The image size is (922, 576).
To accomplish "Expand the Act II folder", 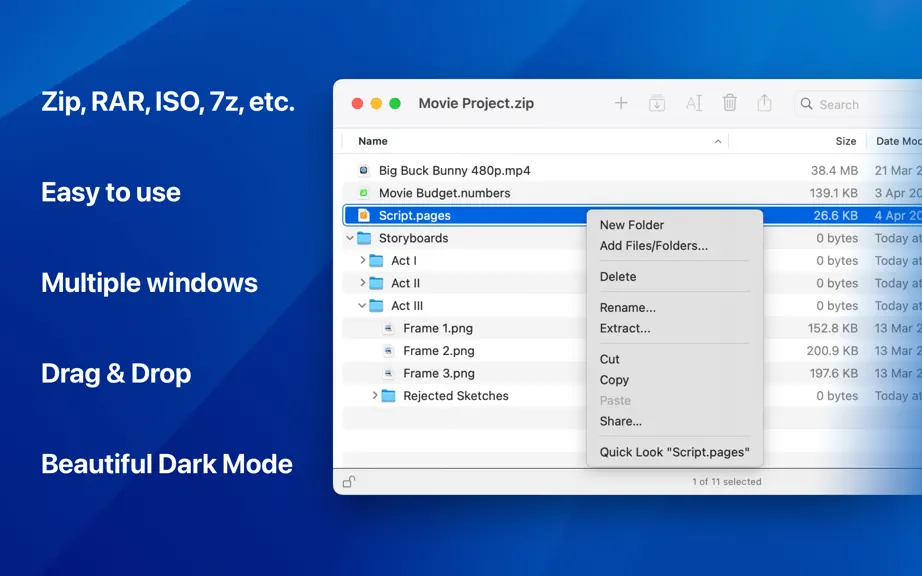I will coord(362,283).
